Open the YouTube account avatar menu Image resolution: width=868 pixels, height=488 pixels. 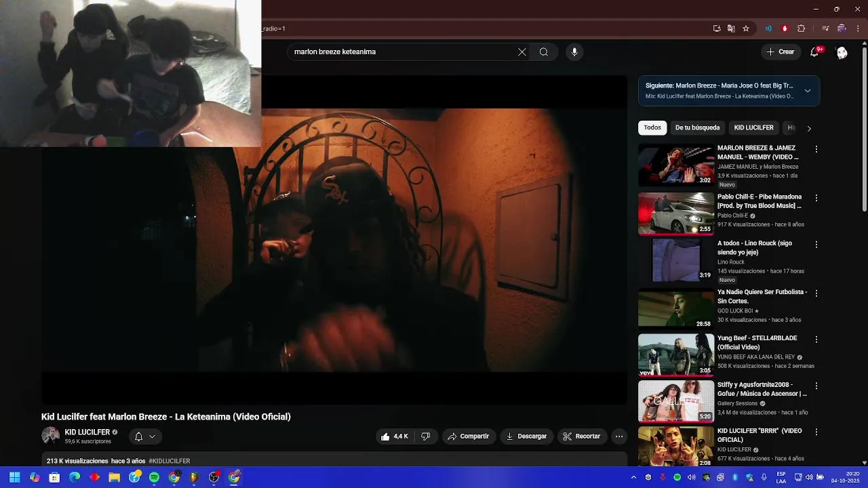[x=842, y=52]
